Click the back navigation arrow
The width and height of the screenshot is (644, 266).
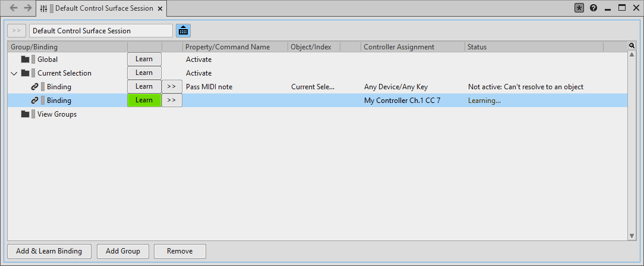coord(13,8)
